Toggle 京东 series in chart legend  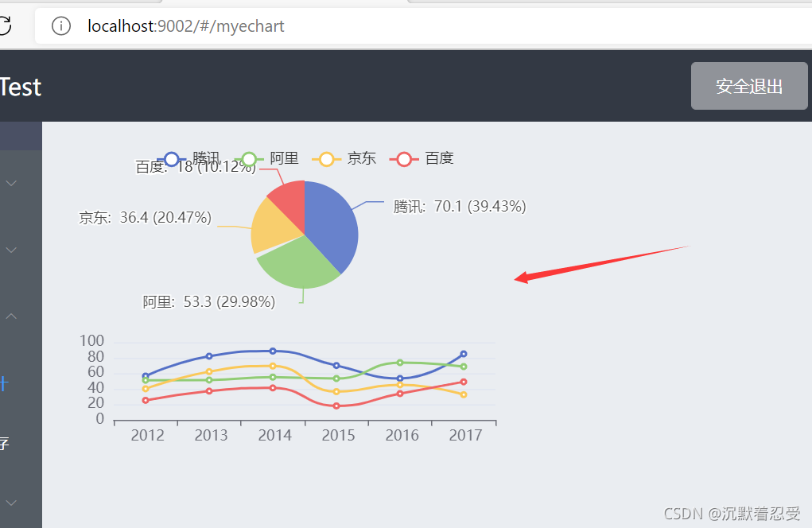click(344, 158)
